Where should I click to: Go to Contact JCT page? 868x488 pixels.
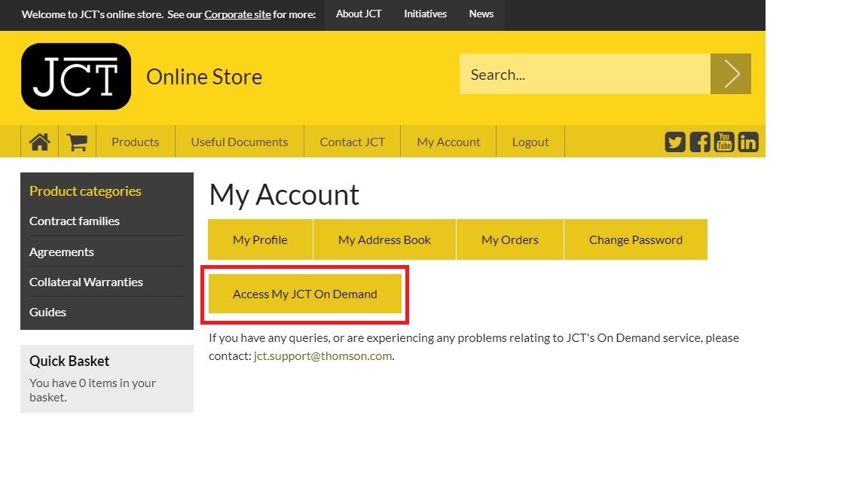click(352, 142)
